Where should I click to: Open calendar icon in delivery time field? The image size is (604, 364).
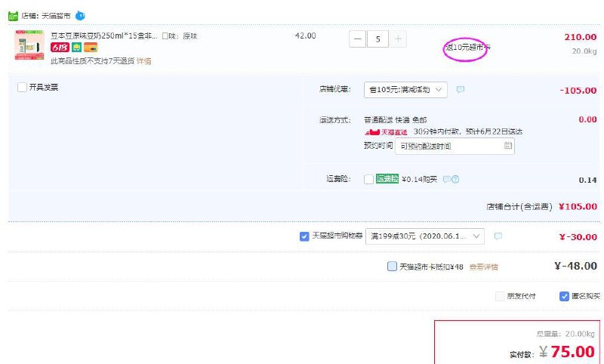tap(507, 146)
